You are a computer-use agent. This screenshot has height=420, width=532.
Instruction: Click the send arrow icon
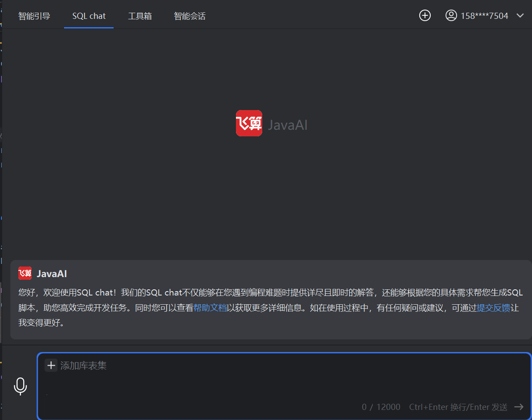tap(519, 407)
